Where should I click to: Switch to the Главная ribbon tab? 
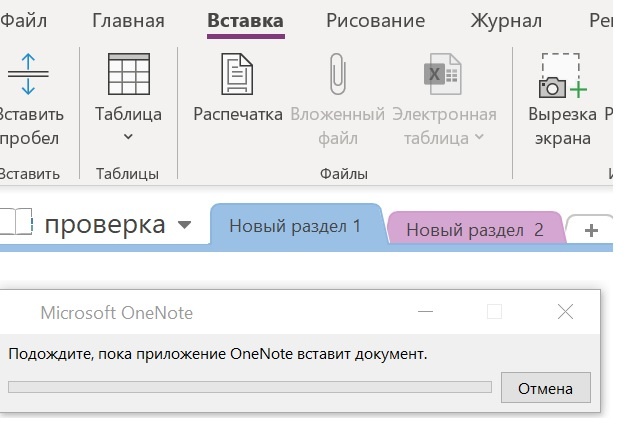128,21
